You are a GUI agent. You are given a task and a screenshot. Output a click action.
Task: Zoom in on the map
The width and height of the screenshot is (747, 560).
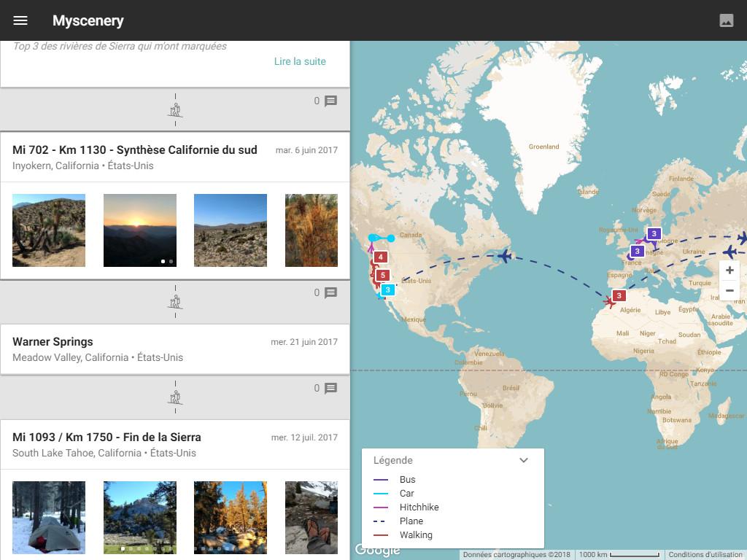[x=729, y=271]
